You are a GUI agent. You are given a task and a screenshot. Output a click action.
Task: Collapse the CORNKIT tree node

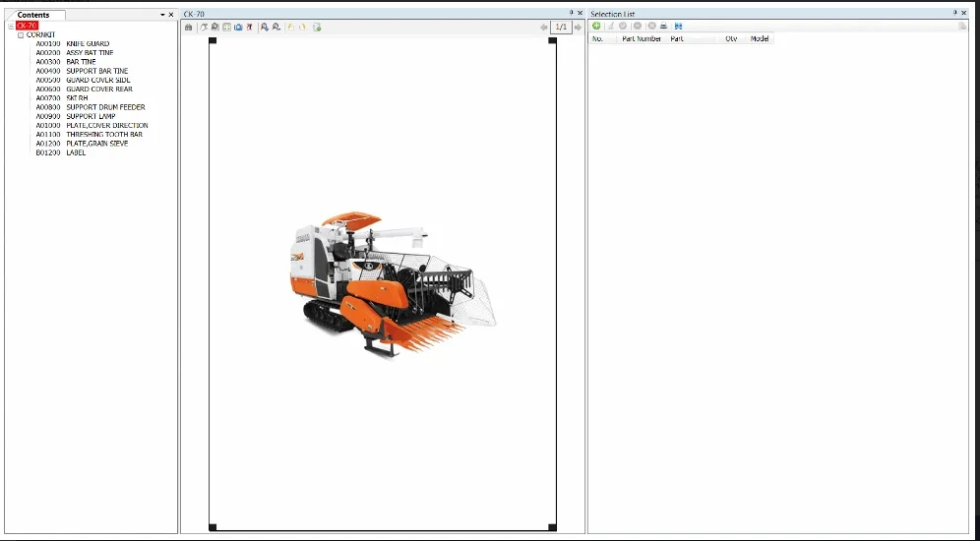pyautogui.click(x=21, y=34)
